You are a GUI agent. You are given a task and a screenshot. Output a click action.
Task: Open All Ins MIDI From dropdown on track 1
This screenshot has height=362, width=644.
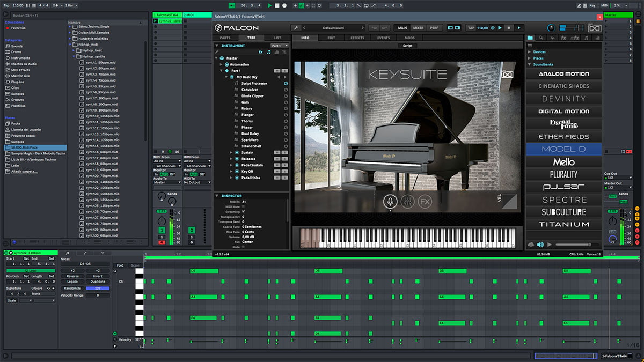click(166, 161)
